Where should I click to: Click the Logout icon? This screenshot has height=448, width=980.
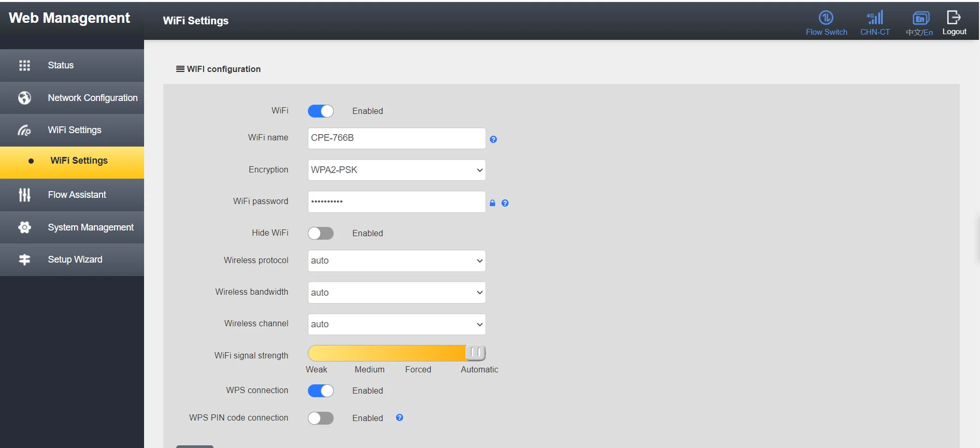(x=954, y=18)
